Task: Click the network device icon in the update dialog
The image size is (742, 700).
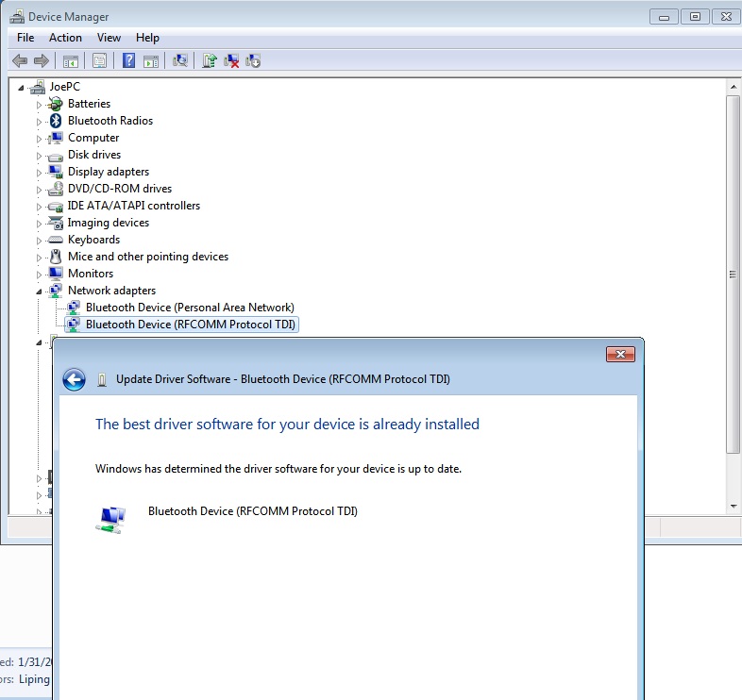Action: (x=111, y=519)
